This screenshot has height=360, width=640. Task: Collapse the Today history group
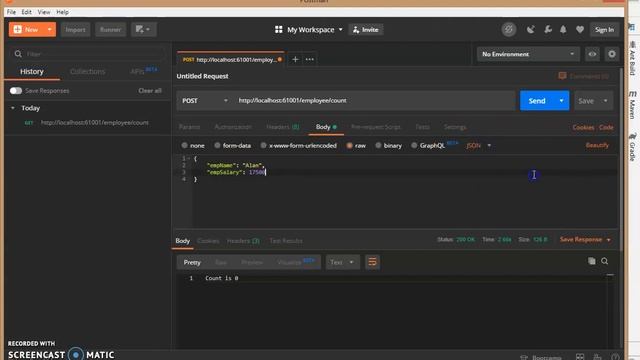tap(13, 108)
